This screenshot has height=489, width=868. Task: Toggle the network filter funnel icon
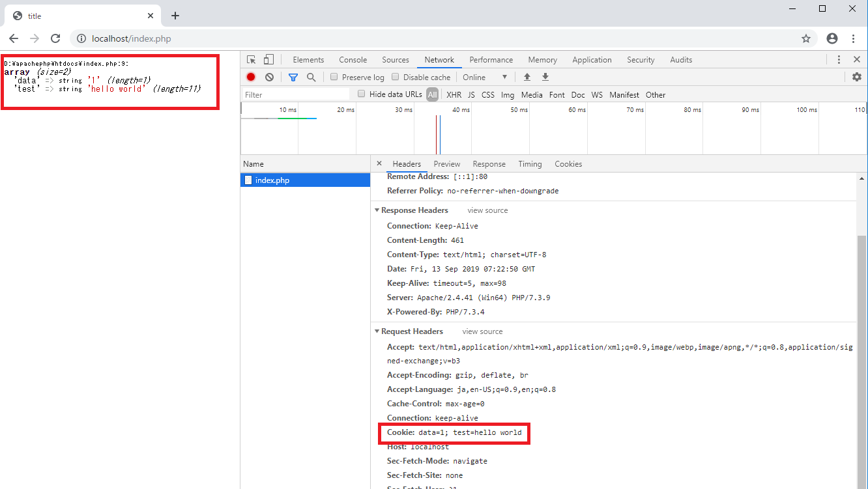tap(293, 77)
